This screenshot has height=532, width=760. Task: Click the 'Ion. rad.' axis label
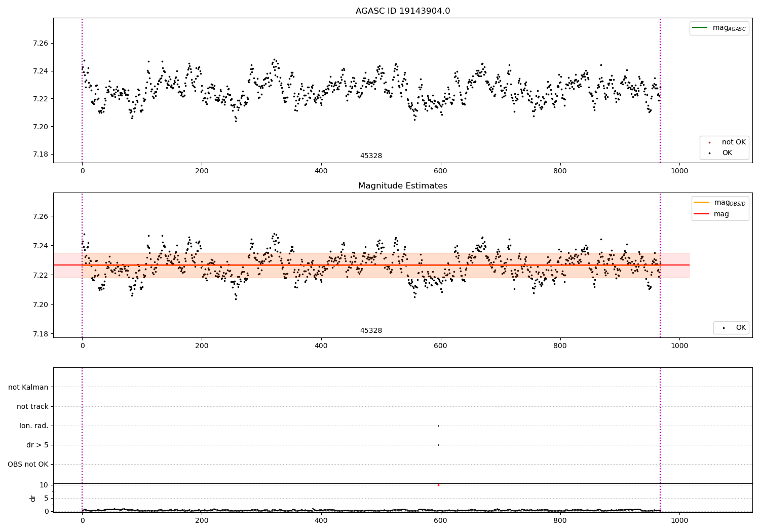(x=34, y=426)
